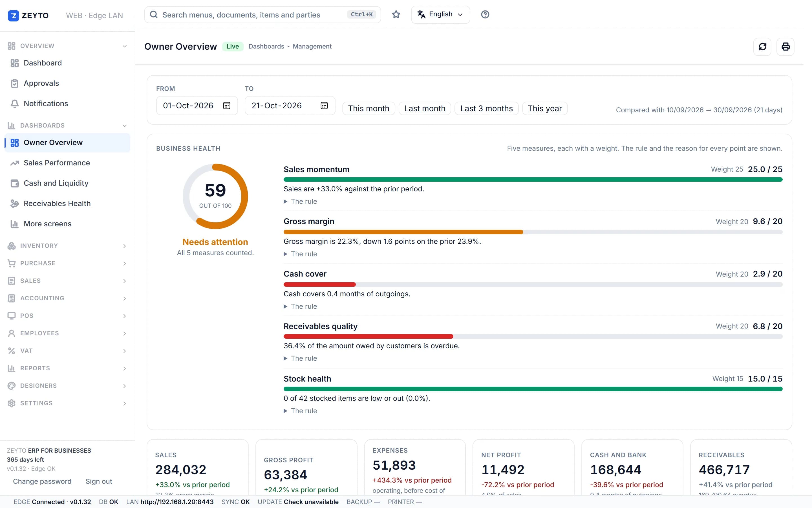812x508 pixels.
Task: Click the Receivables Health icon
Action: tap(14, 203)
